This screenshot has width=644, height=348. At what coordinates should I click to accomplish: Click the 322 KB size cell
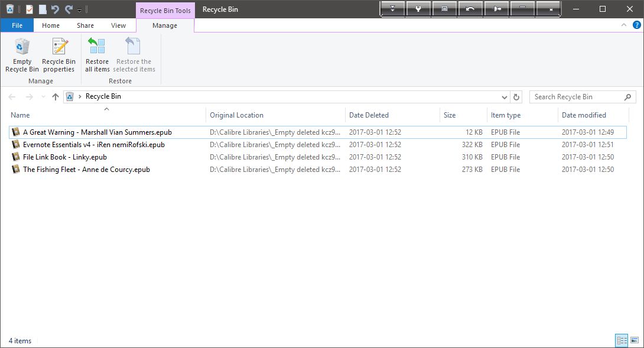(472, 145)
